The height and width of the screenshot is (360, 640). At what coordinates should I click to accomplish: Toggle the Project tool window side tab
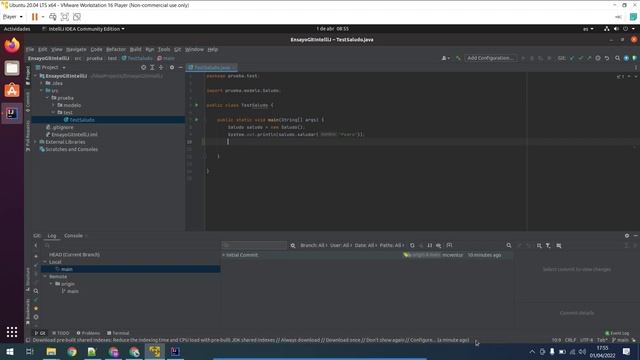coord(28,75)
